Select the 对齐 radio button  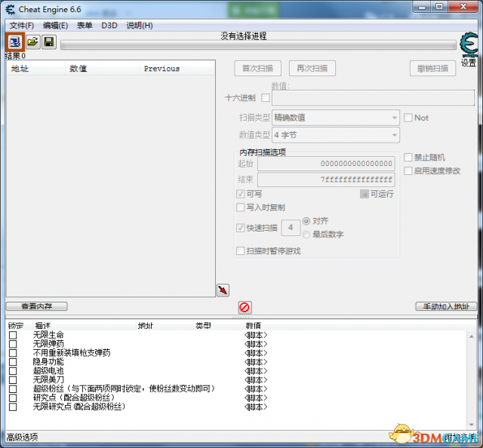coord(306,221)
